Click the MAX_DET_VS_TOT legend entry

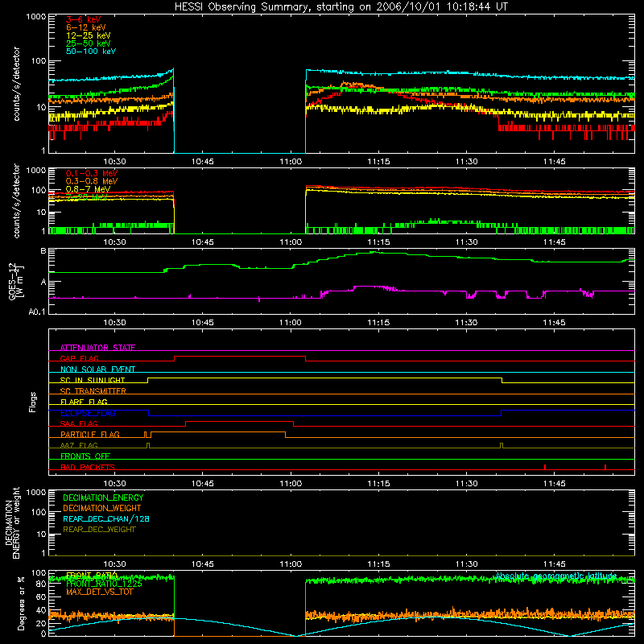coord(99,592)
